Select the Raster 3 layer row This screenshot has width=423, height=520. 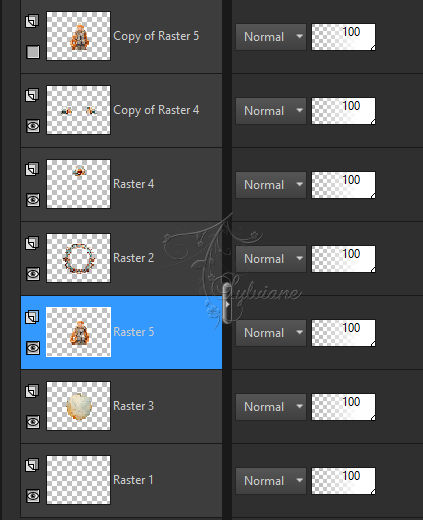point(121,406)
